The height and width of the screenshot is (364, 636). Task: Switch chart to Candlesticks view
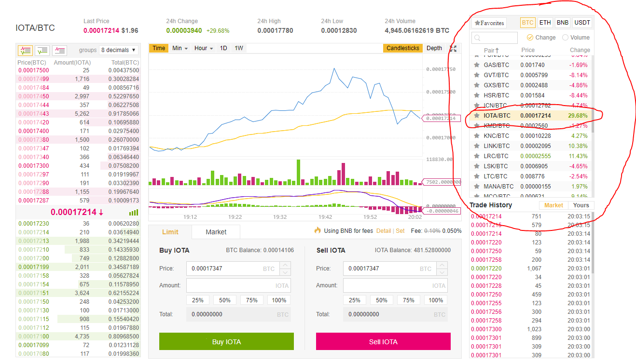coord(403,48)
